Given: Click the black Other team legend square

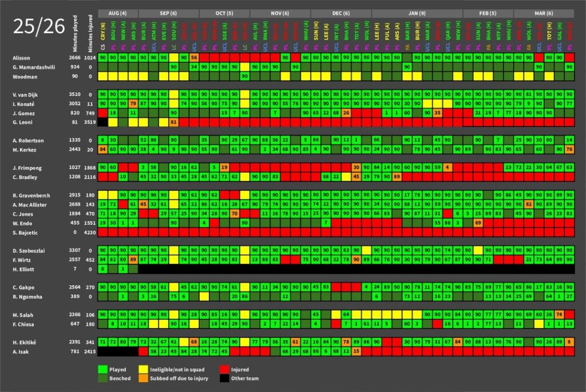Looking at the screenshot, I should [223, 378].
